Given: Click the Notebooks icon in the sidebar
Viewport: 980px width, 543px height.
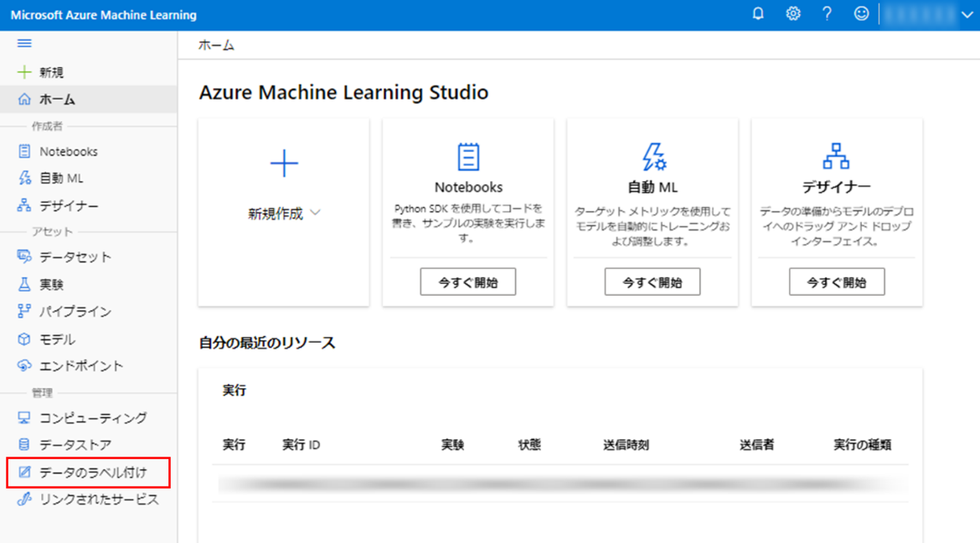Looking at the screenshot, I should [x=24, y=152].
